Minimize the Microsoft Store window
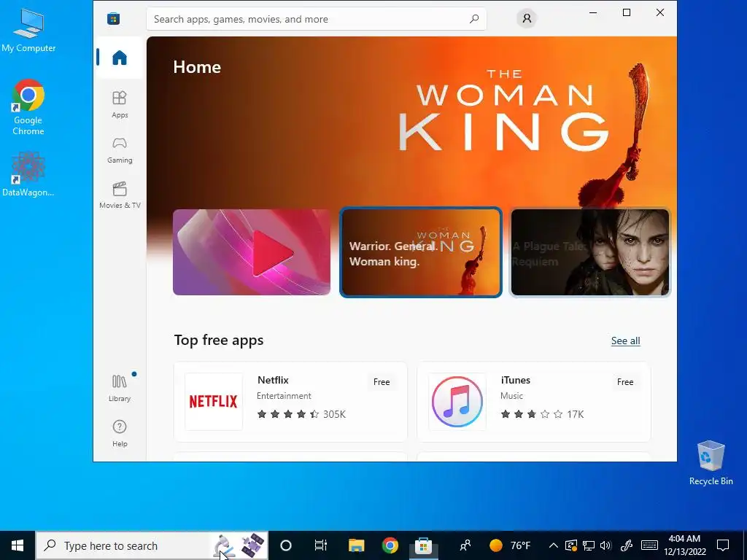Screen dimensions: 747x560 [593, 13]
